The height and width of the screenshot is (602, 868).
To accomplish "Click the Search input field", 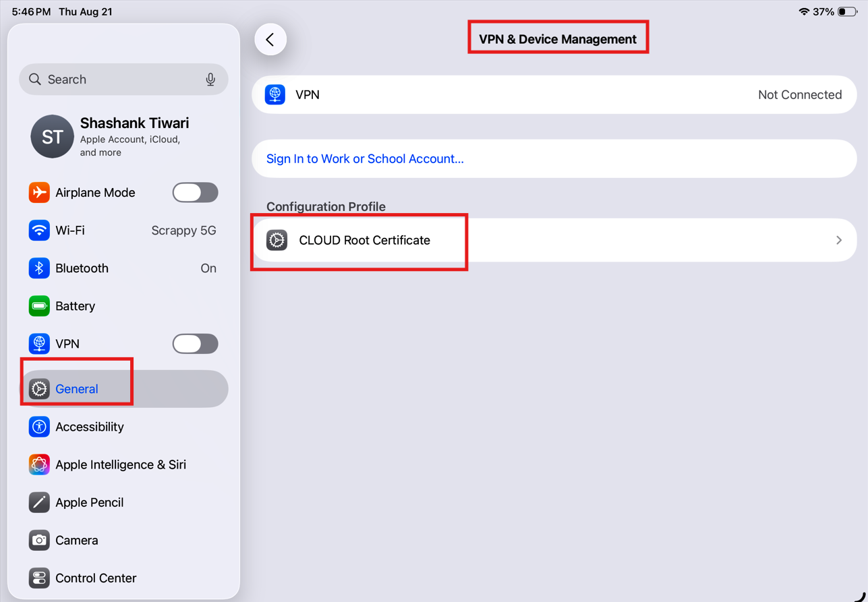I will click(x=124, y=80).
